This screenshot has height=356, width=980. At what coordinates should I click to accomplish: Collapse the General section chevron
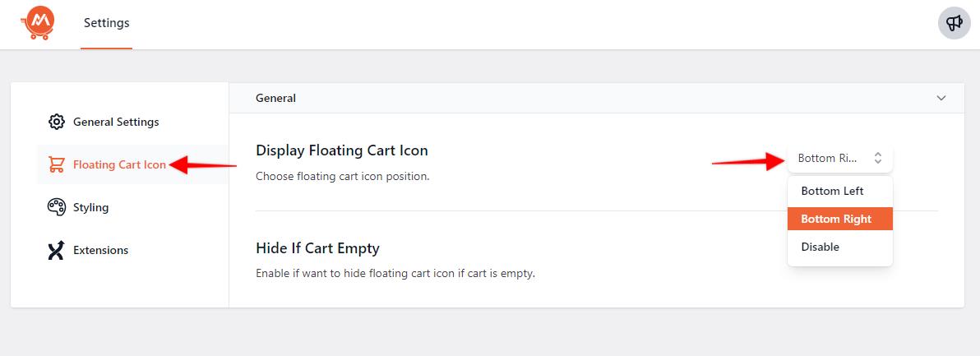pos(941,98)
